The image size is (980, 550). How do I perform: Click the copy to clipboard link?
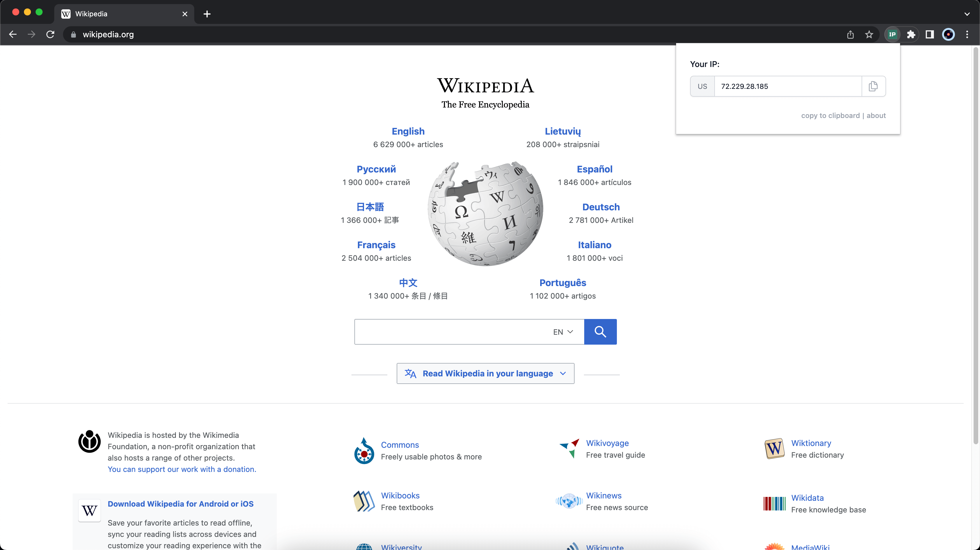pyautogui.click(x=830, y=116)
